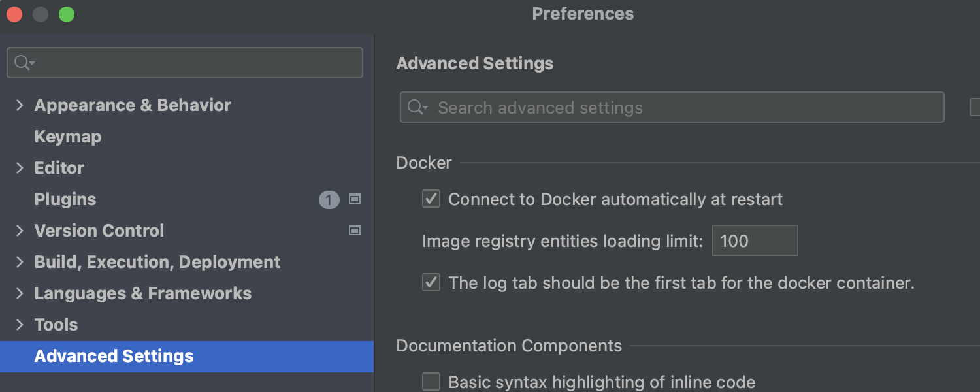Image resolution: width=980 pixels, height=392 pixels.
Task: Select the Advanced Settings item
Action: click(x=114, y=356)
